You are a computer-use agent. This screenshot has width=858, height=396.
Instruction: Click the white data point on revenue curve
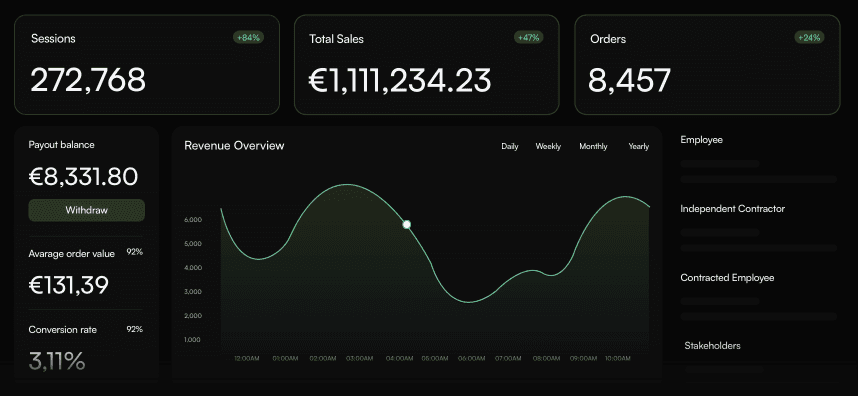coord(407,224)
